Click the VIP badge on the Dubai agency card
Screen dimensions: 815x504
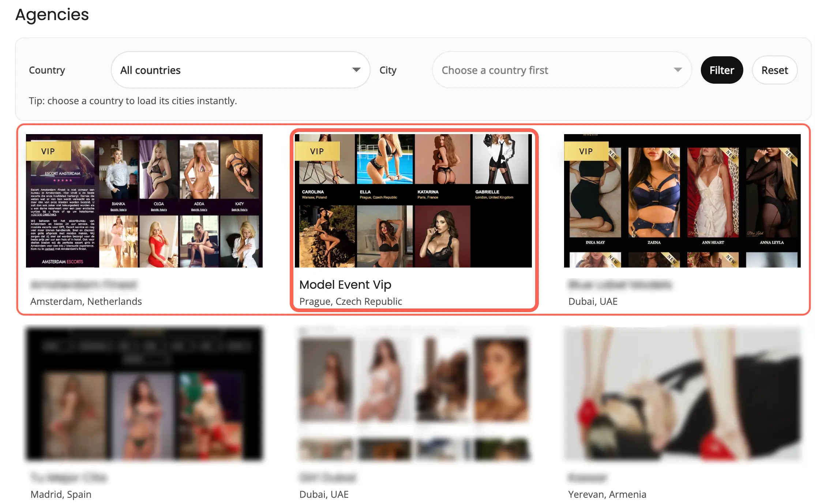(586, 151)
